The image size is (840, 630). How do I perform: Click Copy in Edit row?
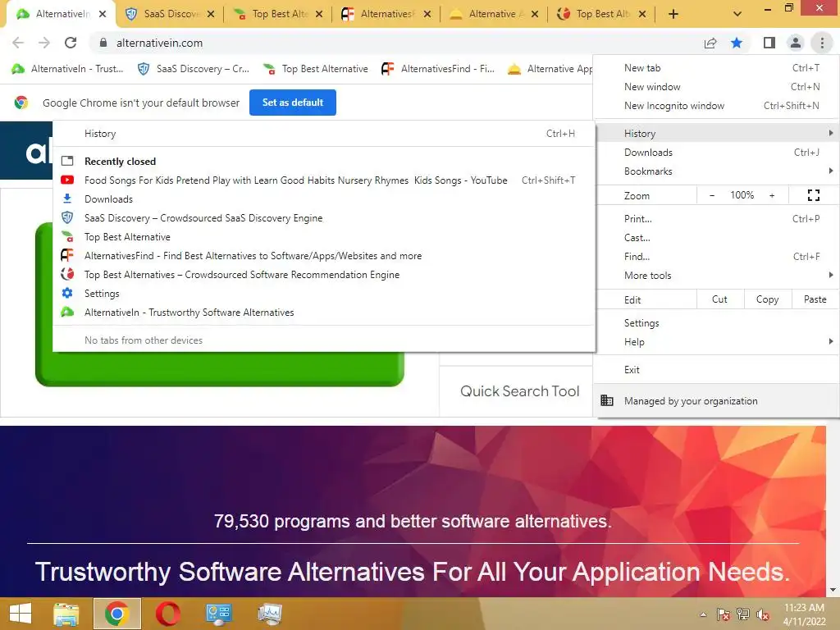767,299
